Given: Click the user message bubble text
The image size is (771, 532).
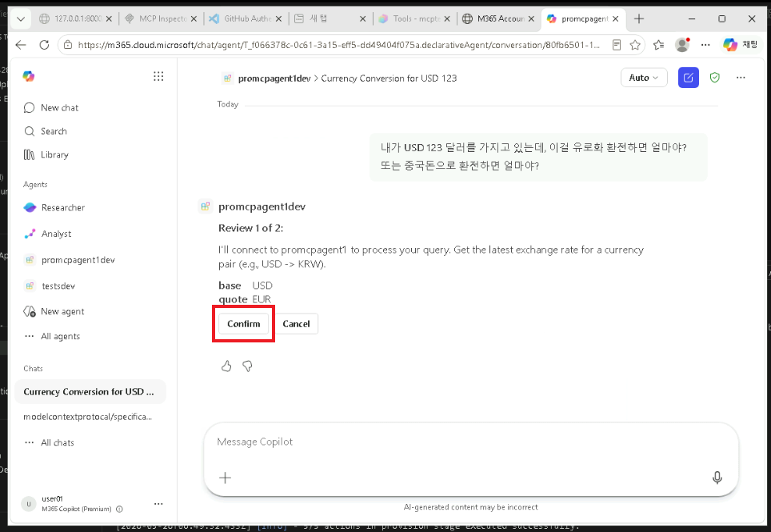Looking at the screenshot, I should 533,156.
